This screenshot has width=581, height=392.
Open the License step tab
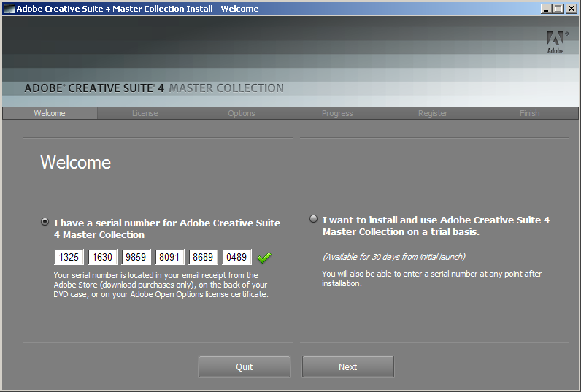tap(145, 113)
